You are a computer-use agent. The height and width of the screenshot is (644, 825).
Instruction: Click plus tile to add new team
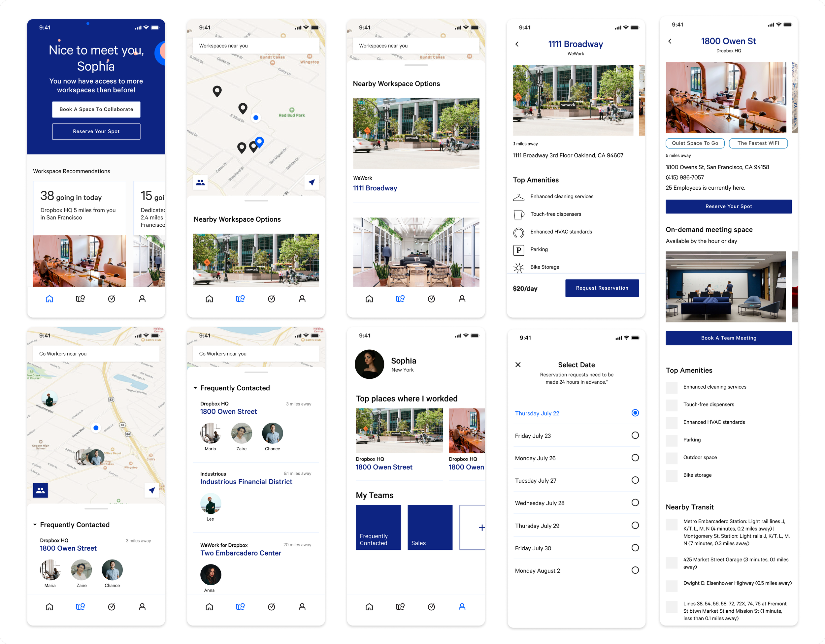(473, 527)
